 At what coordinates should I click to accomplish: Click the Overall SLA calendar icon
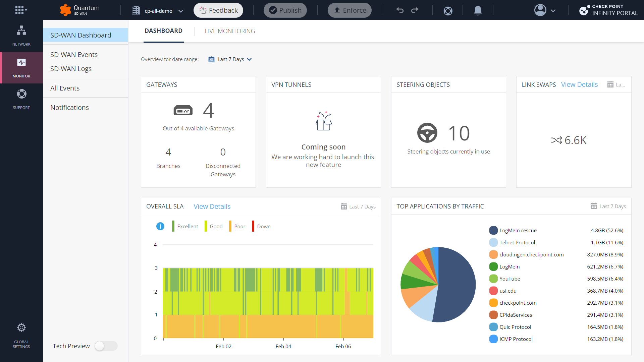(344, 206)
